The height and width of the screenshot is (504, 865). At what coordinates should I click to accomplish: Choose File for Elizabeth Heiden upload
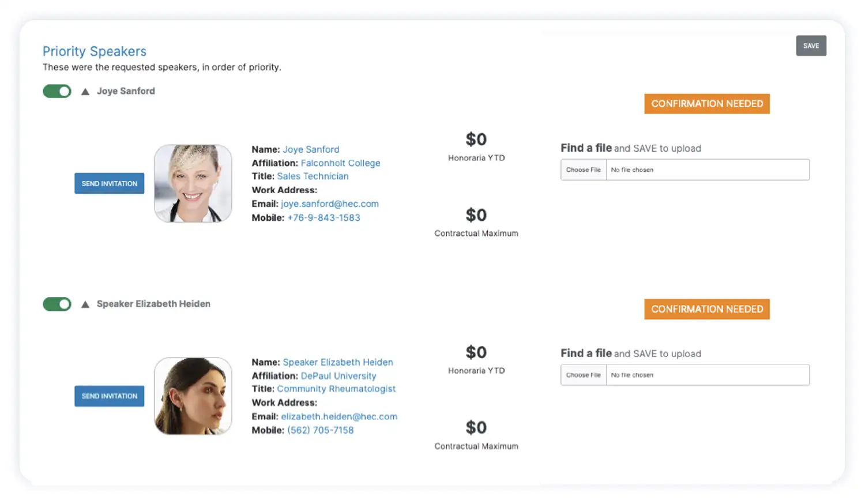pyautogui.click(x=583, y=375)
